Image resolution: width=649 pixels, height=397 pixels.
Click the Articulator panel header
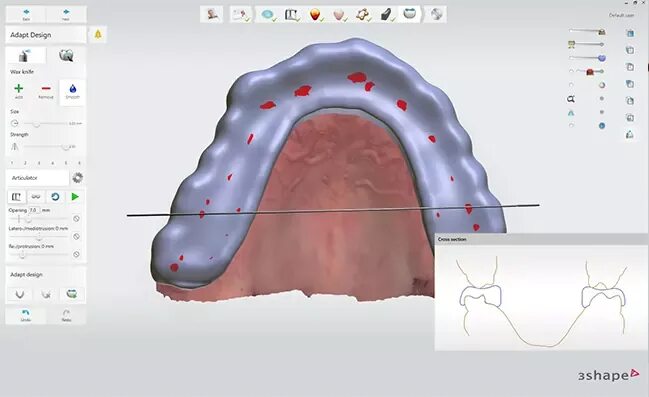coord(37,178)
